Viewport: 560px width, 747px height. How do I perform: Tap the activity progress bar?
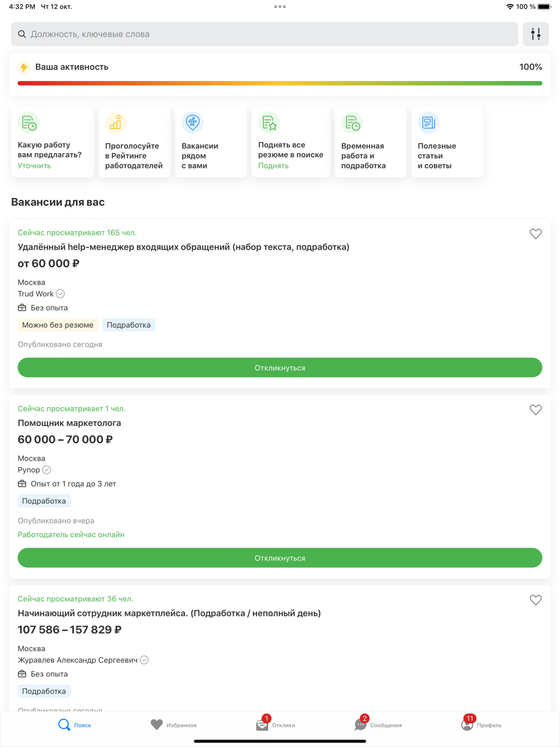(x=280, y=83)
